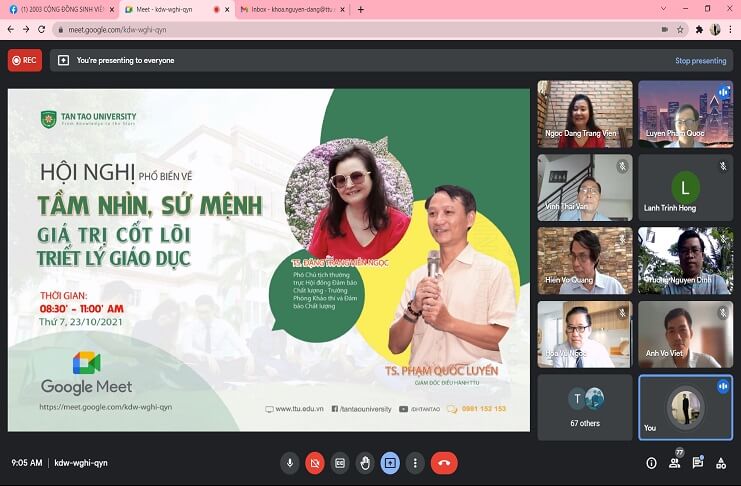Screen dimensions: 741x486
Task: Toggle the microphone button in Meet controls
Action: (x=290, y=463)
